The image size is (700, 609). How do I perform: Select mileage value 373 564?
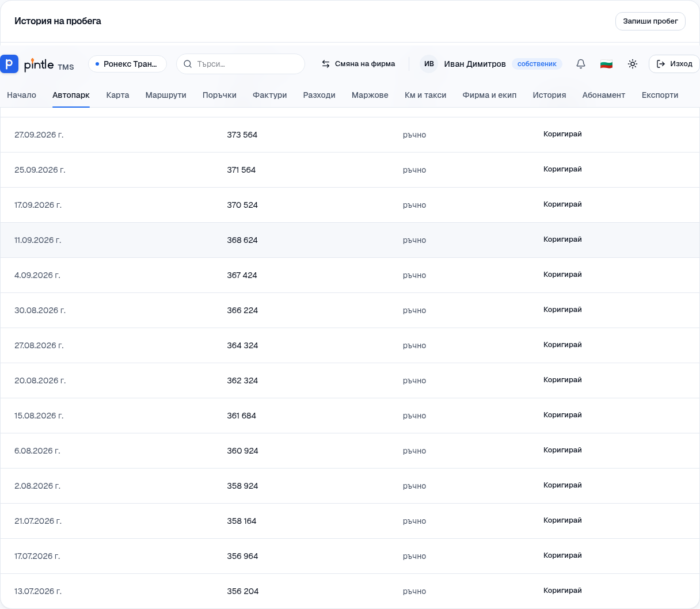(242, 135)
